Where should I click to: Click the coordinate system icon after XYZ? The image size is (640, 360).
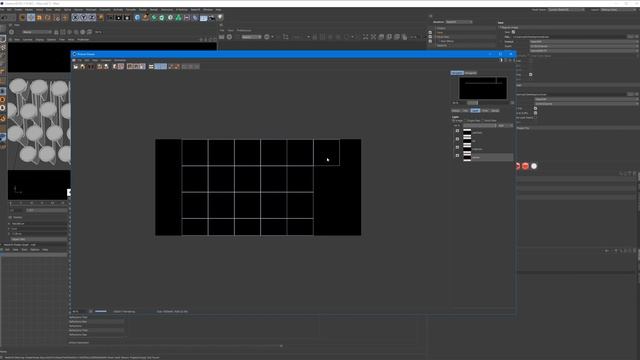point(101,18)
